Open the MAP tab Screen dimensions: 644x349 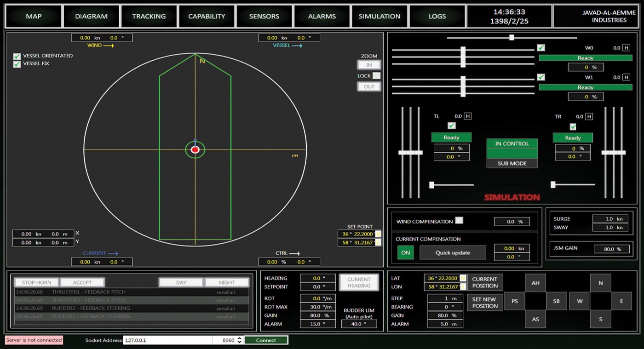[x=34, y=16]
